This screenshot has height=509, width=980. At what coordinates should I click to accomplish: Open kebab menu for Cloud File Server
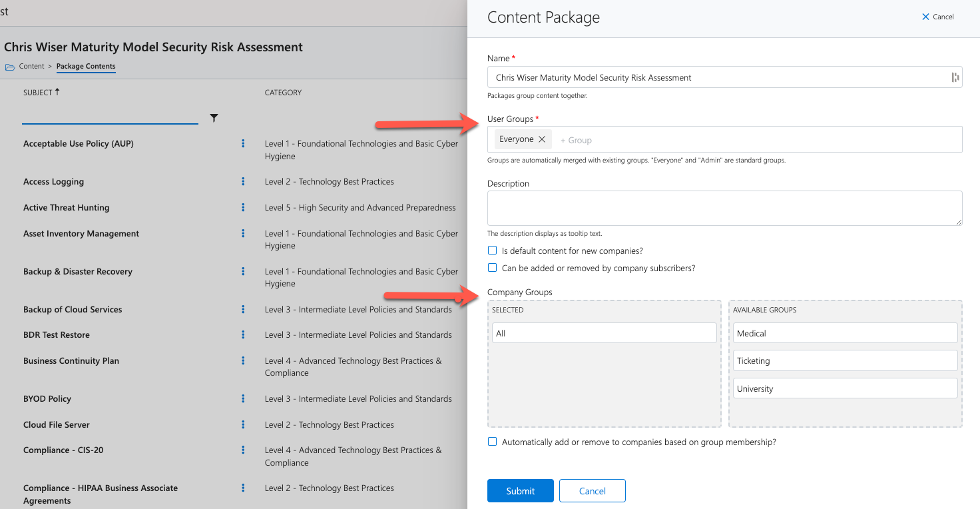pyautogui.click(x=243, y=424)
